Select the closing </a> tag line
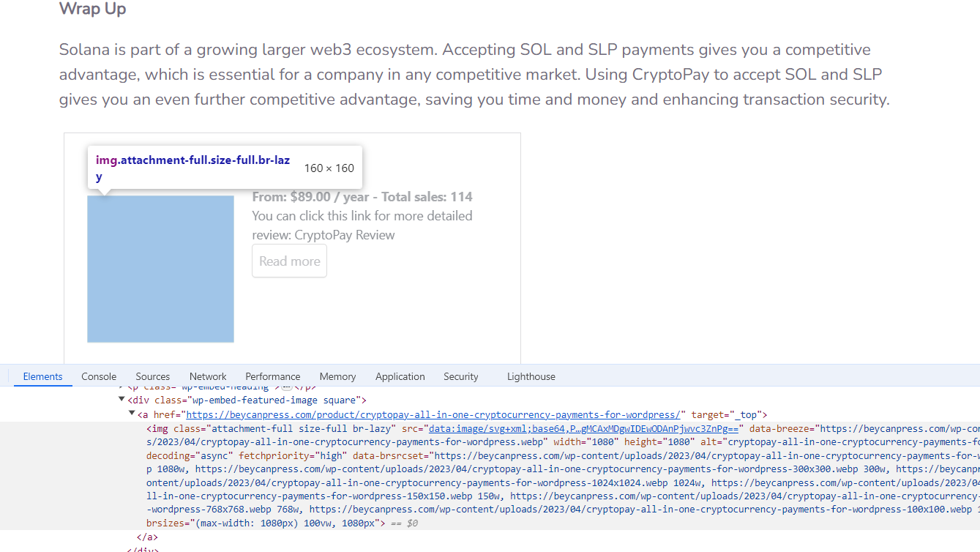 tap(147, 537)
